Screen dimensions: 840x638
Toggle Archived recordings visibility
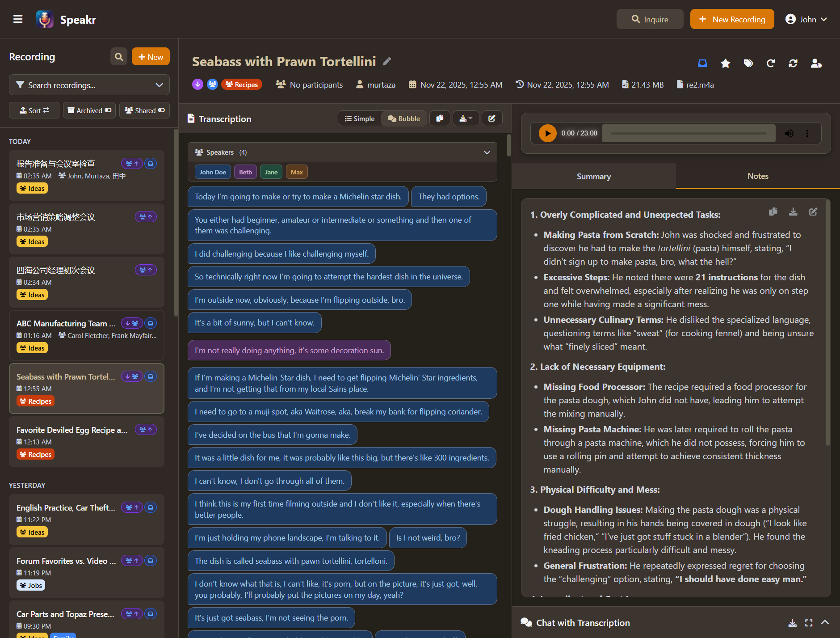pyautogui.click(x=89, y=110)
